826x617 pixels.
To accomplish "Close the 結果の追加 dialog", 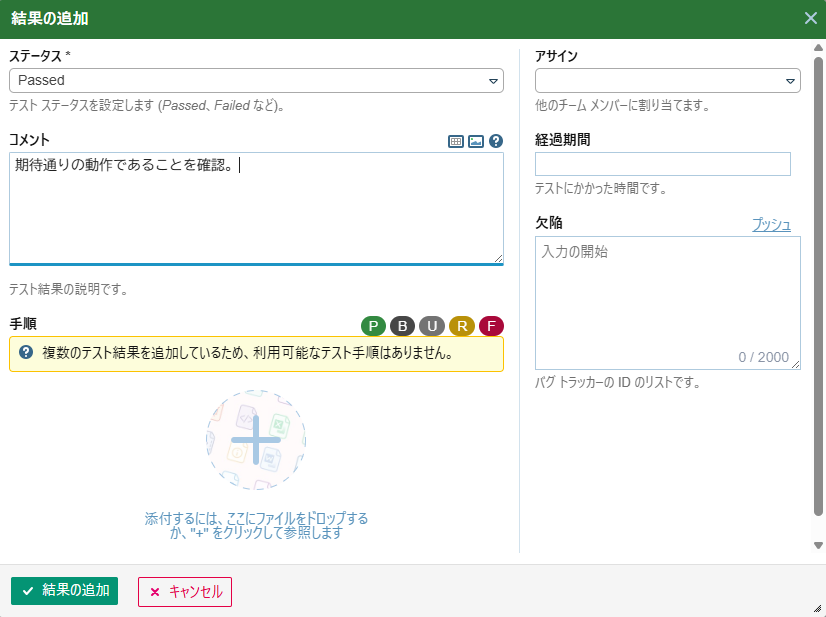I will 811,18.
